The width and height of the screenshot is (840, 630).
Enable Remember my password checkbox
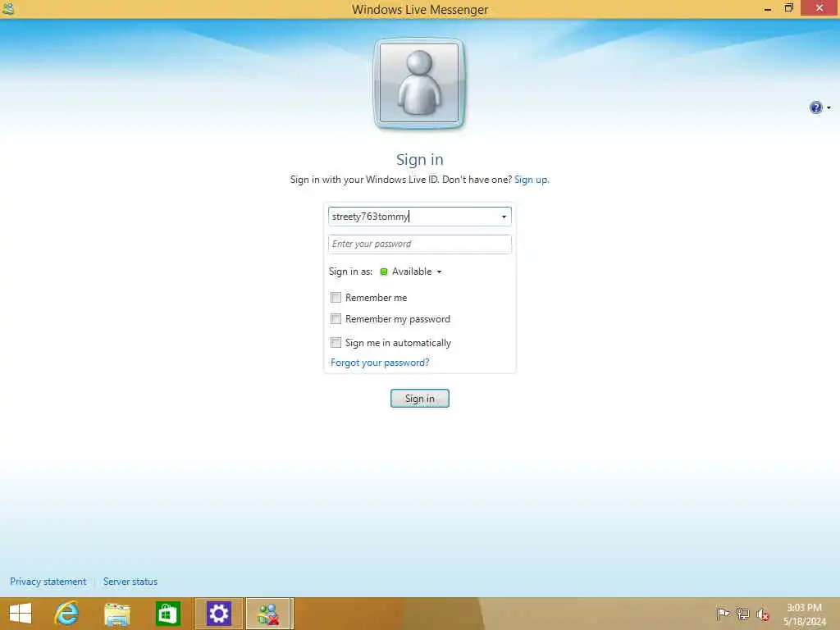coord(336,319)
